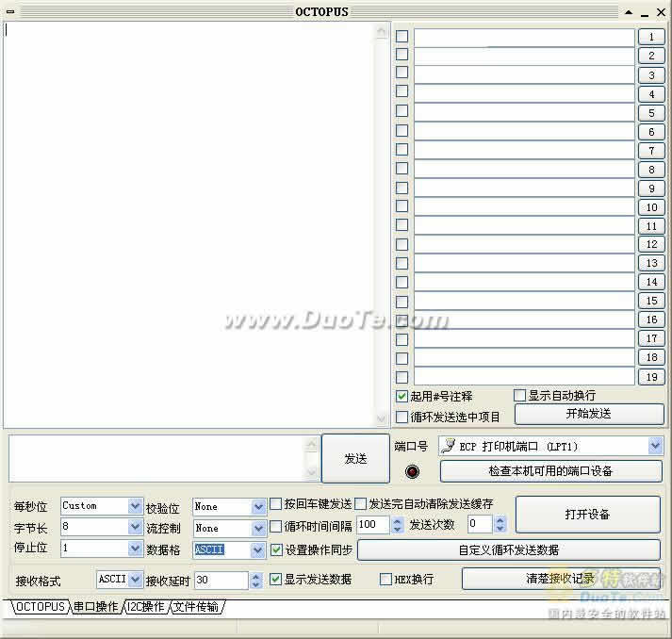Decrease 发送次数 with the down arrow
Image resolution: width=672 pixels, height=639 pixels.
click(x=500, y=529)
